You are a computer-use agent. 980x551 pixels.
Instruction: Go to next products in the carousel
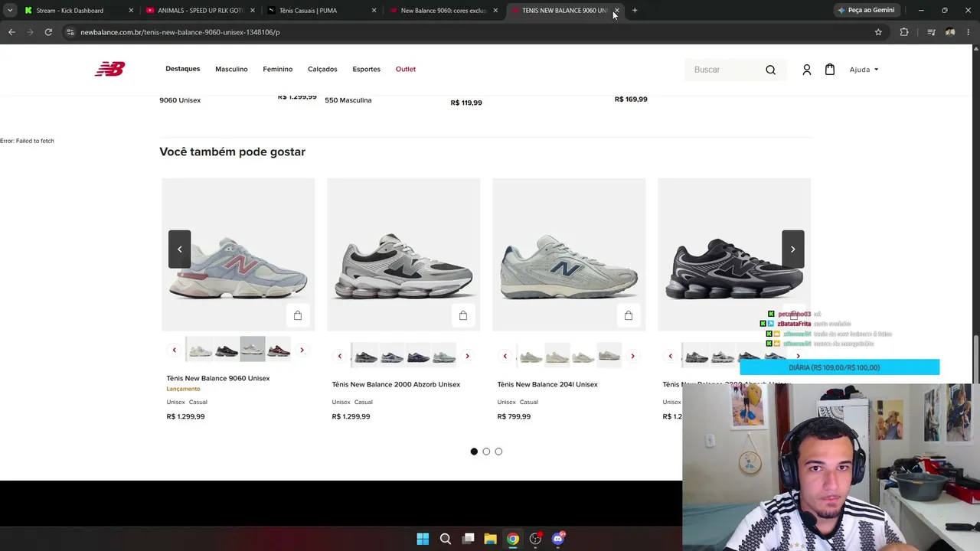(792, 249)
